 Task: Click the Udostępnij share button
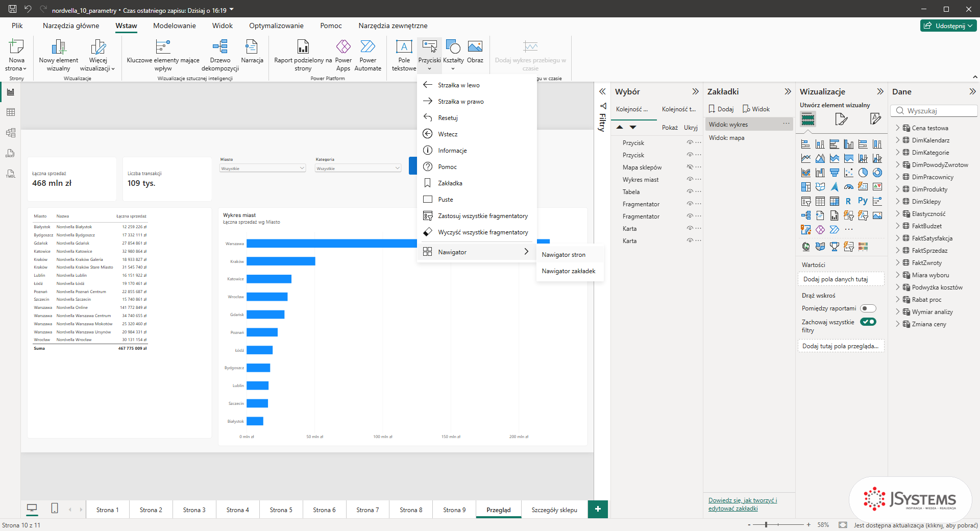(x=948, y=26)
